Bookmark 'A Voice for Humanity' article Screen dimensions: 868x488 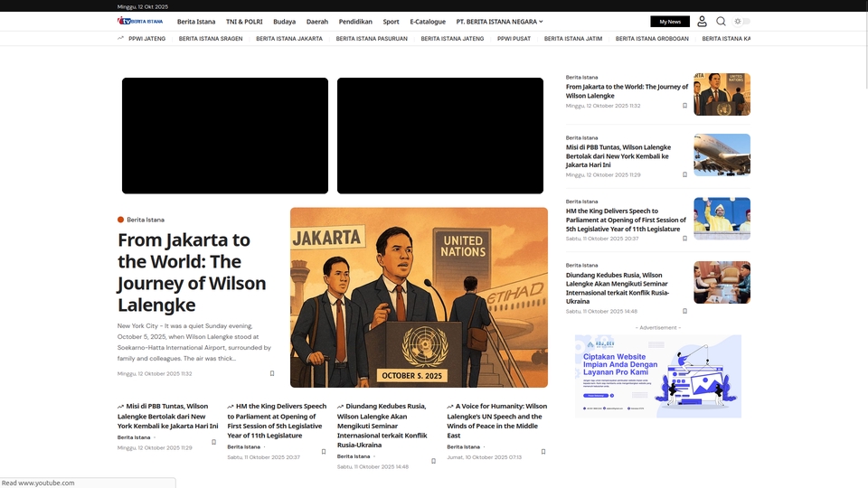pyautogui.click(x=543, y=452)
